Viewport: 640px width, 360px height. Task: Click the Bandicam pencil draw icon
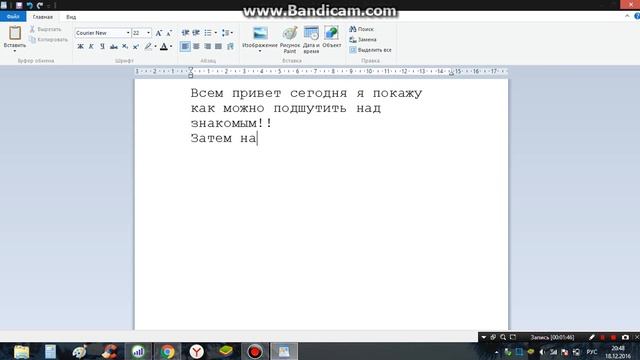click(x=592, y=337)
